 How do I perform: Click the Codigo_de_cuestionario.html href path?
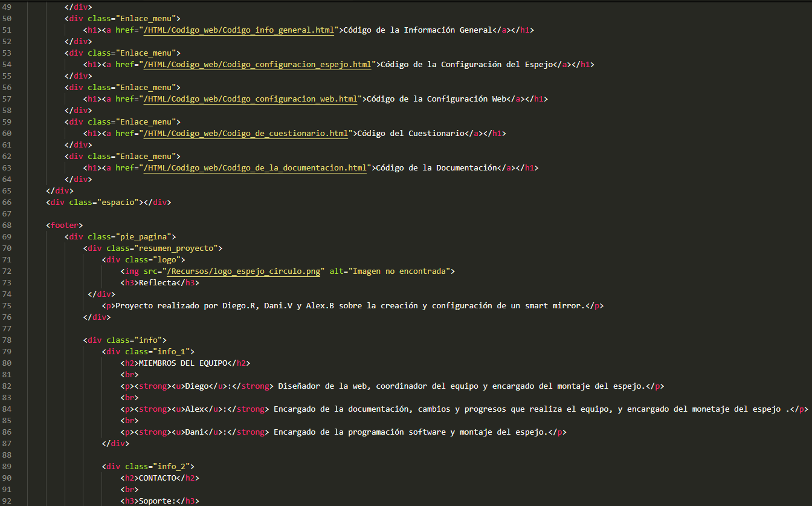pyautogui.click(x=246, y=134)
